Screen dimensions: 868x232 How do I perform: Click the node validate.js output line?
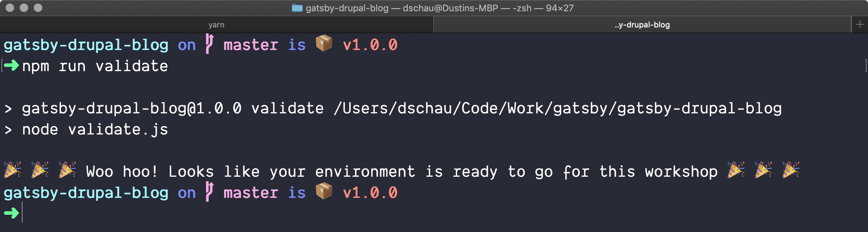pyautogui.click(x=86, y=130)
